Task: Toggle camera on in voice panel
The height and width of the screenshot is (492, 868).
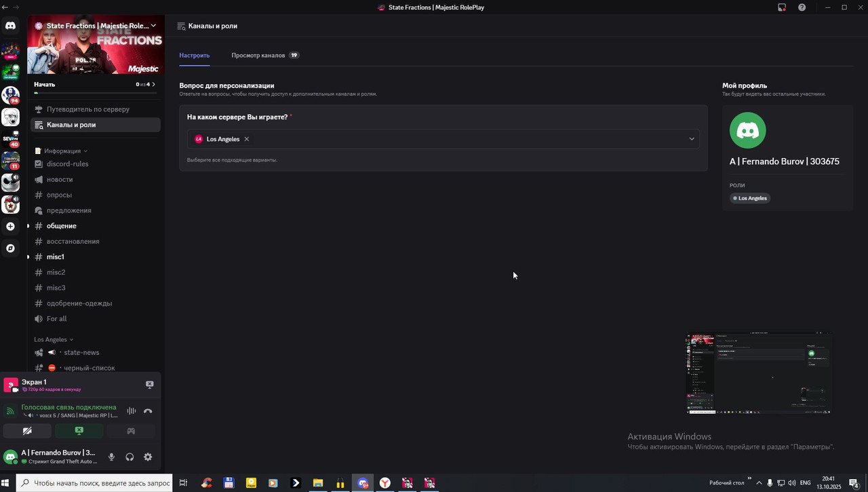Action: pyautogui.click(x=27, y=431)
